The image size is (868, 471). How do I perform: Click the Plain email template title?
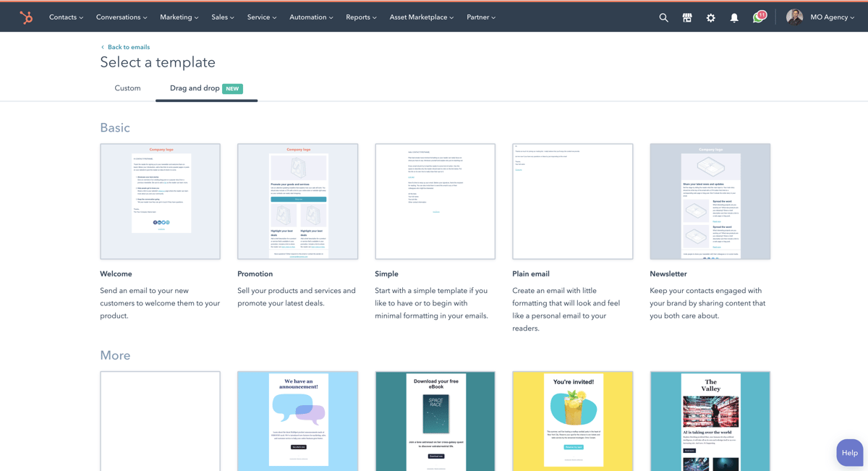point(531,274)
